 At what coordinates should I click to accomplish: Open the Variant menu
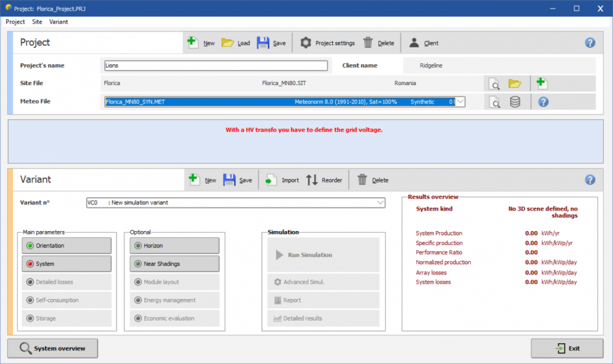click(59, 21)
